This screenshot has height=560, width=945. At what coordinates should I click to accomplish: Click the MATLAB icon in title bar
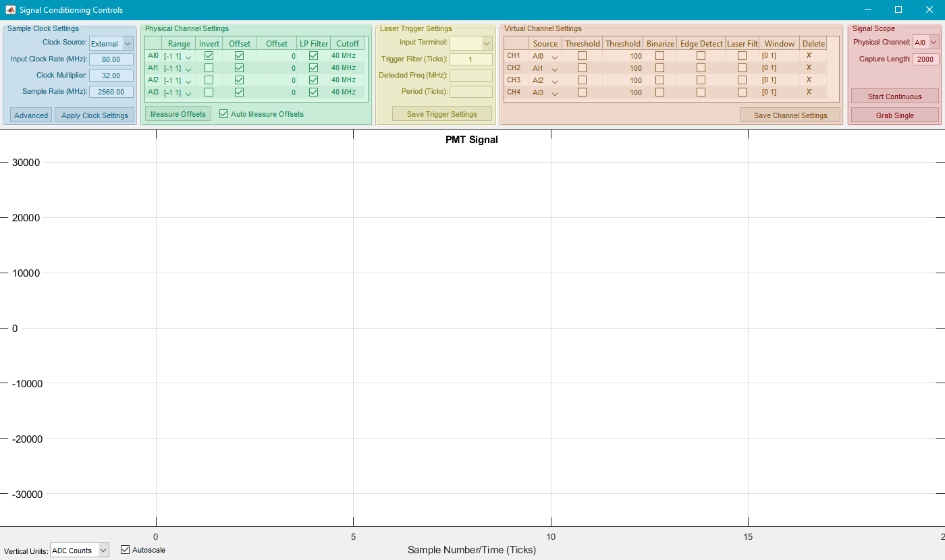point(11,9)
